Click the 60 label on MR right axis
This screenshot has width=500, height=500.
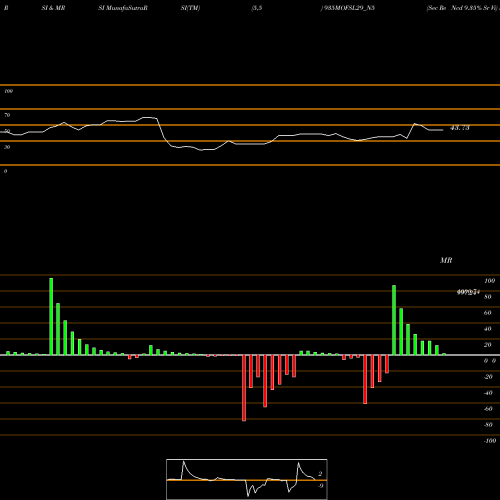488,313
